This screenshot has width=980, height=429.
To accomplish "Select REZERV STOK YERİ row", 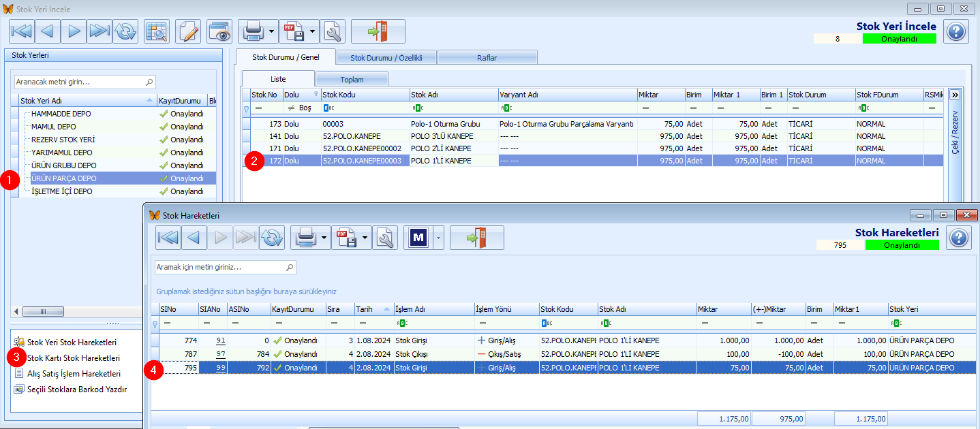I will pos(117,140).
